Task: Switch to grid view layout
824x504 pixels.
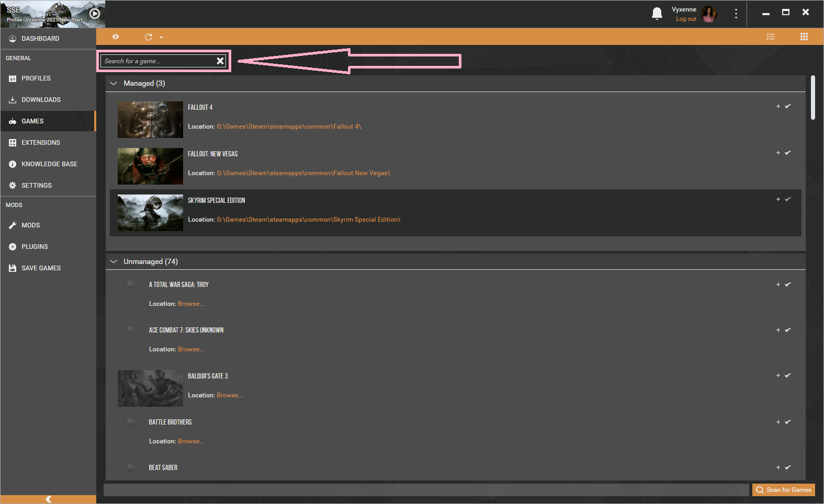Action: coord(804,37)
